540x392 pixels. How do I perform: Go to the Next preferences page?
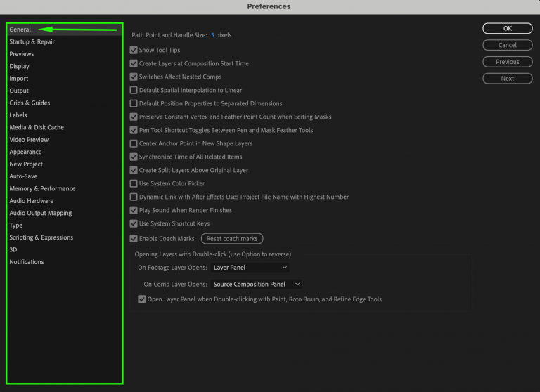point(507,79)
